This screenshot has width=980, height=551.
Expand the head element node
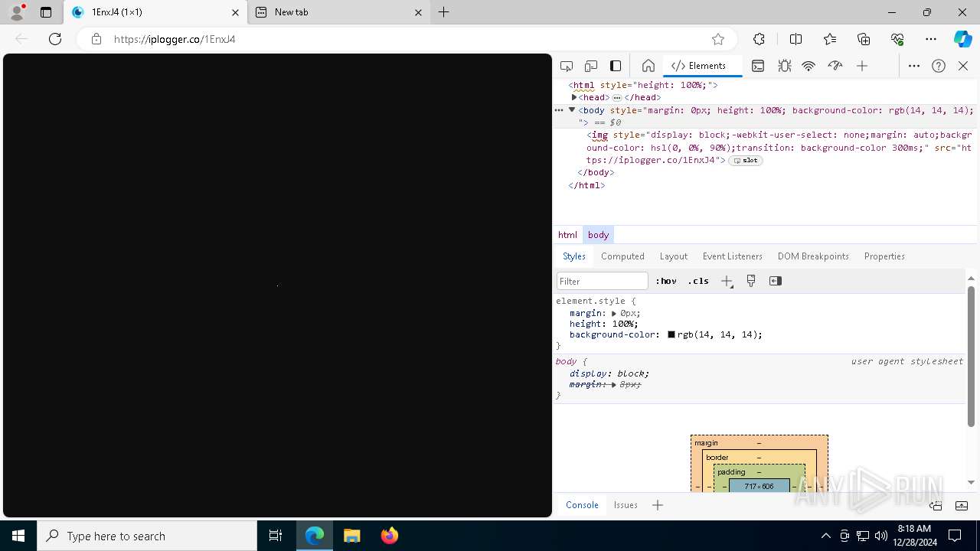574,97
